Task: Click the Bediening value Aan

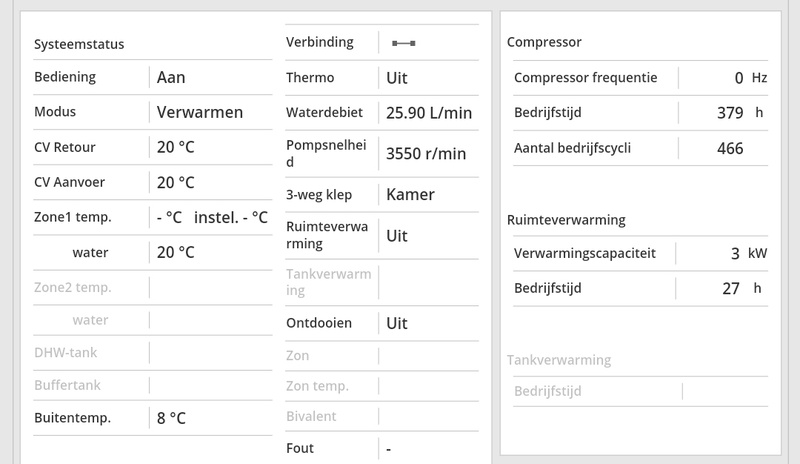Action: pyautogui.click(x=171, y=77)
